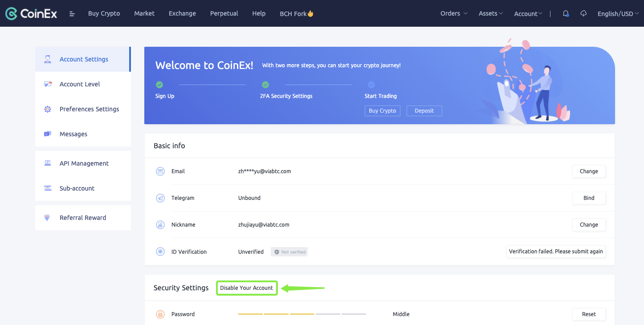The height and width of the screenshot is (325, 644).
Task: Click the notification bell icon
Action: click(x=566, y=14)
